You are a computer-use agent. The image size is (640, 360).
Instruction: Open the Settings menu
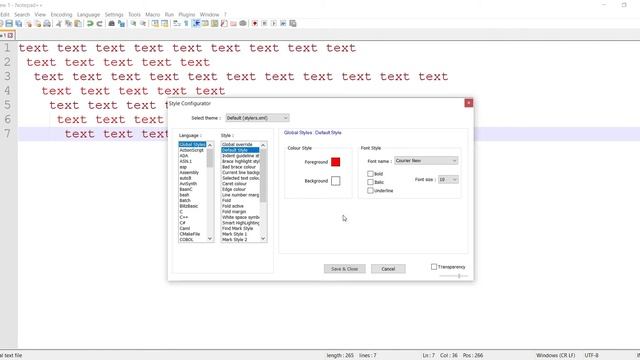(x=114, y=15)
